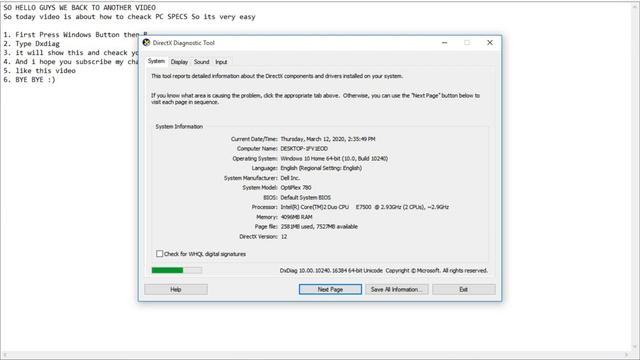This screenshot has width=640, height=360.
Task: Enable Check for WHQL digital signatures
Action: pos(160,254)
